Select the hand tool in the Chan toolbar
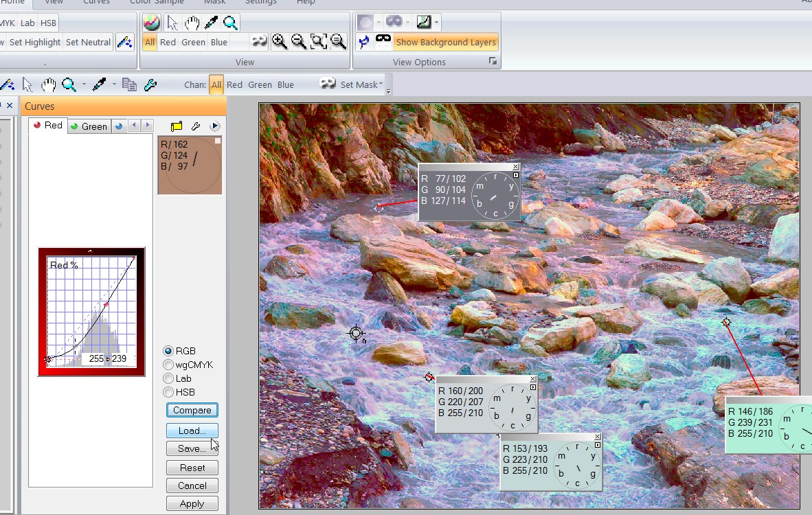The width and height of the screenshot is (812, 515). [48, 84]
